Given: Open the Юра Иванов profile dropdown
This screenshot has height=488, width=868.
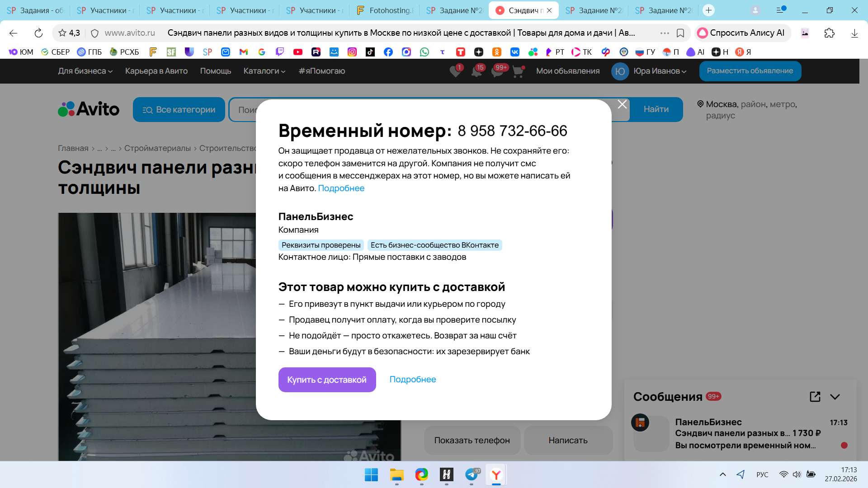Looking at the screenshot, I should [660, 71].
